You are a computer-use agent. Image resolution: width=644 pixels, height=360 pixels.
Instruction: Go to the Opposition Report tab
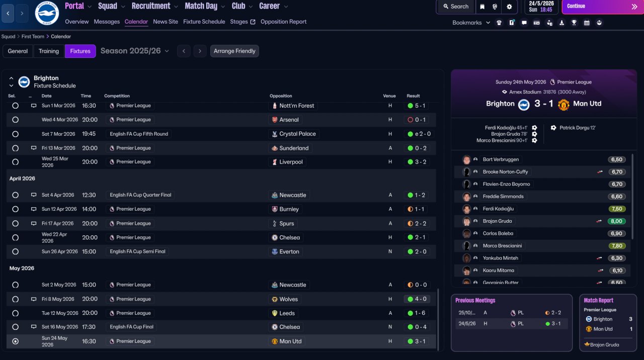click(283, 22)
